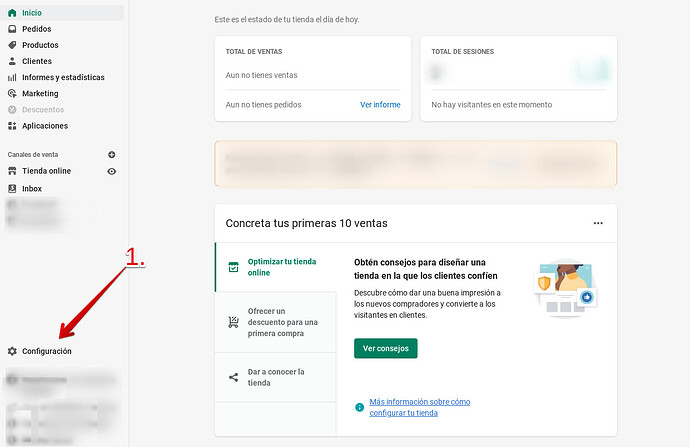Image resolution: width=690 pixels, height=447 pixels.
Task: View online store with the eye icon
Action: [x=112, y=171]
